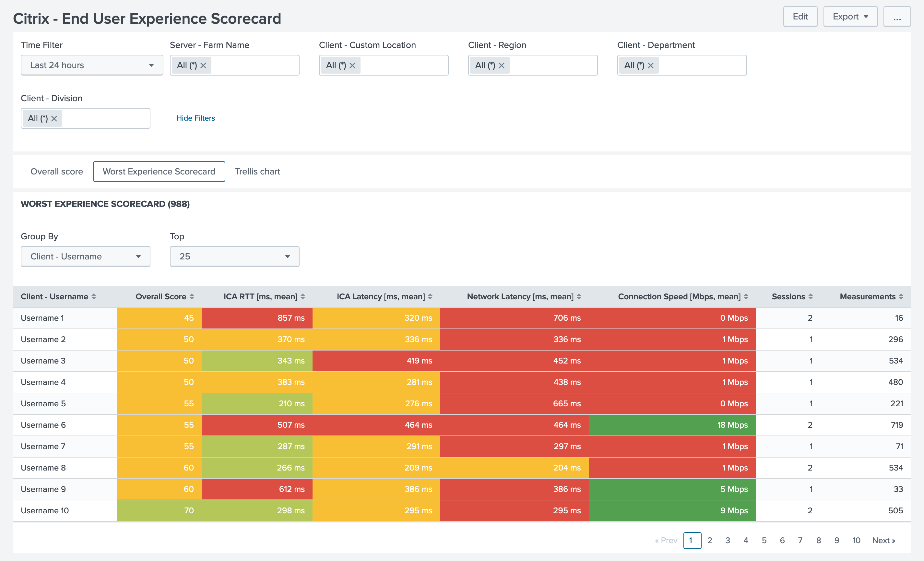Remove the All token from Client - Department
This screenshot has width=924, height=561.
pyautogui.click(x=651, y=65)
